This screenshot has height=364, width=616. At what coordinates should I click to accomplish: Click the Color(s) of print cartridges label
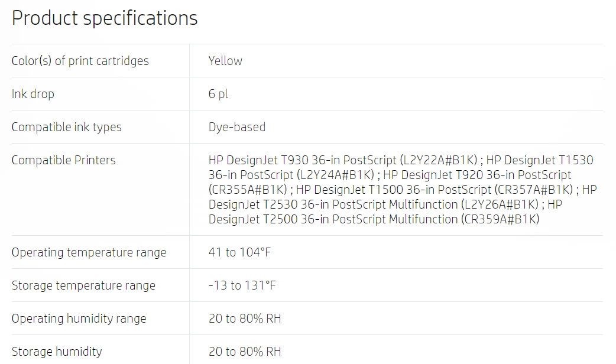[x=80, y=61]
